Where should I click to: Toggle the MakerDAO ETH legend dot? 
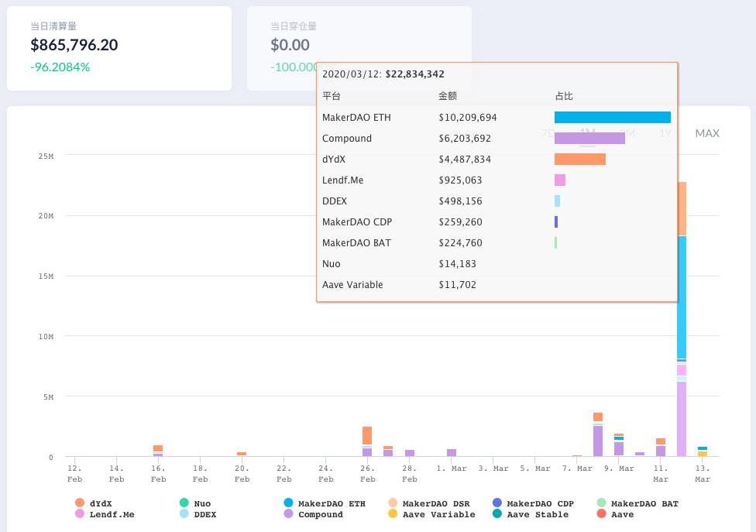click(289, 503)
